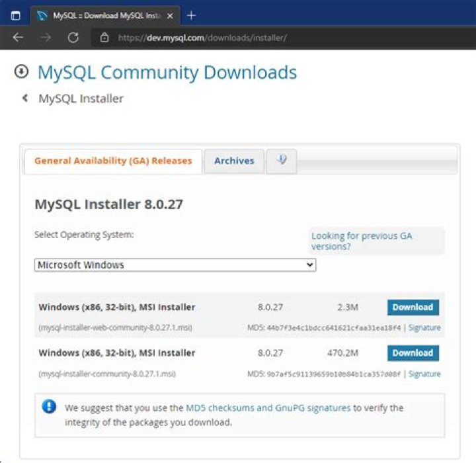
Task: Open MD5 checksums and GnuPG signatures link
Action: [x=268, y=407]
